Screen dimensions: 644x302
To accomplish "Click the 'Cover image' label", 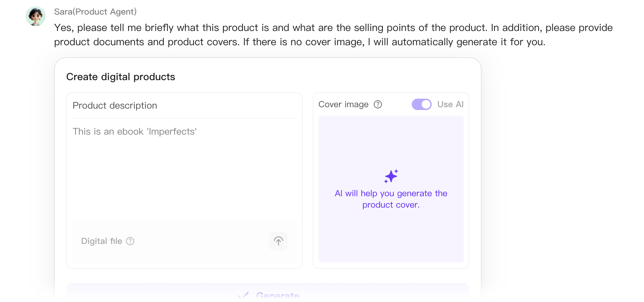I will [343, 104].
